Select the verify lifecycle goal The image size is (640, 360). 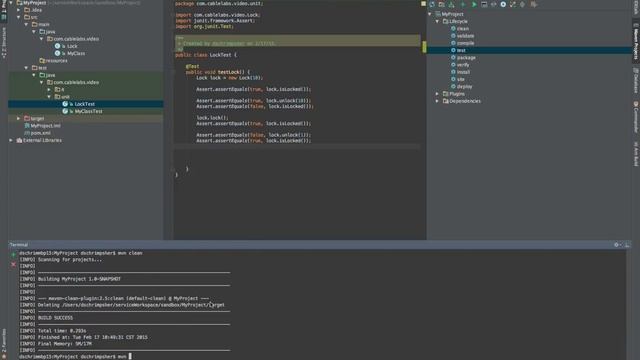[462, 65]
